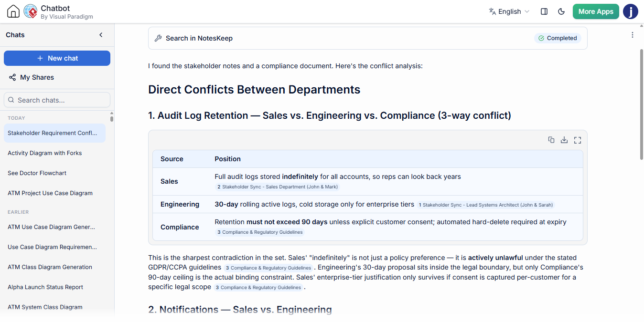The height and width of the screenshot is (322, 644).
Task: Open the language selector English dropdown
Action: tap(509, 11)
